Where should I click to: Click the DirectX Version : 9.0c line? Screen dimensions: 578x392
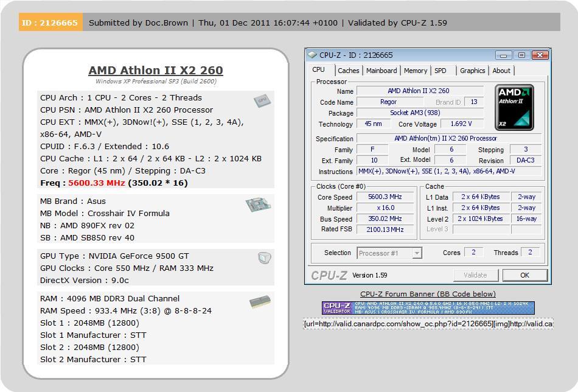(x=85, y=280)
